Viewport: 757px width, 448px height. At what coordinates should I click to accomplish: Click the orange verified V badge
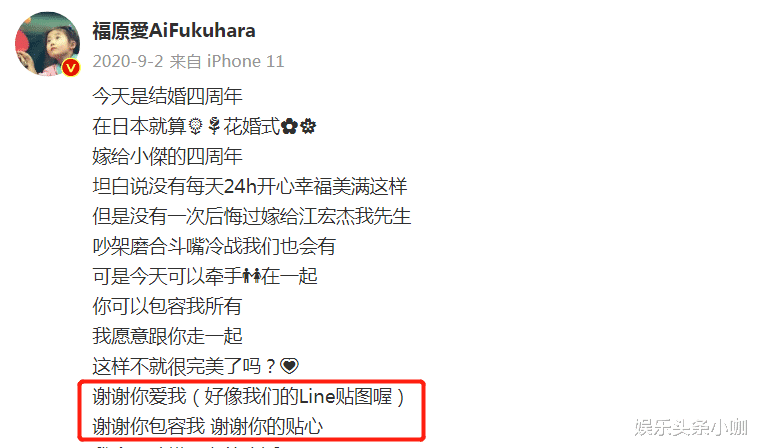(71, 68)
